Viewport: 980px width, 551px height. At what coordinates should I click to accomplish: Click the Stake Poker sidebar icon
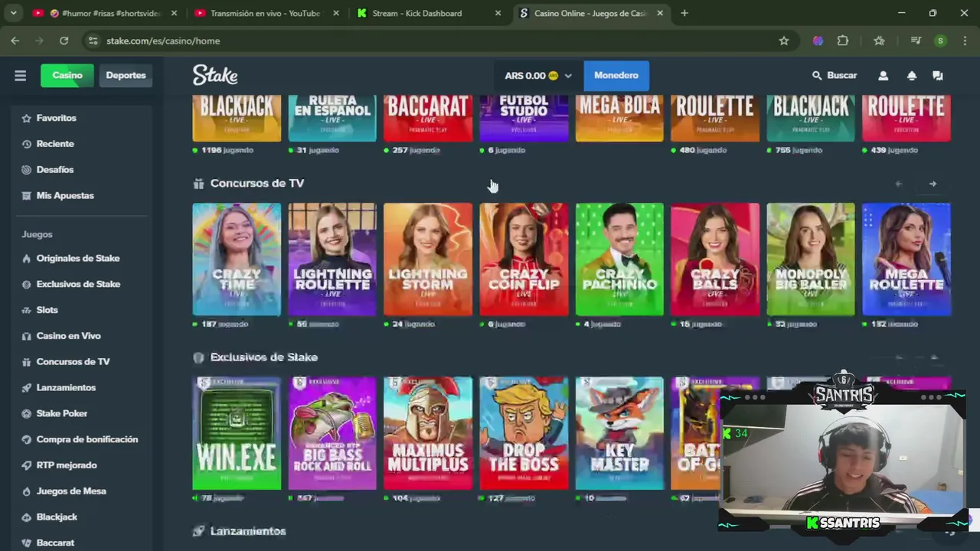click(x=27, y=414)
